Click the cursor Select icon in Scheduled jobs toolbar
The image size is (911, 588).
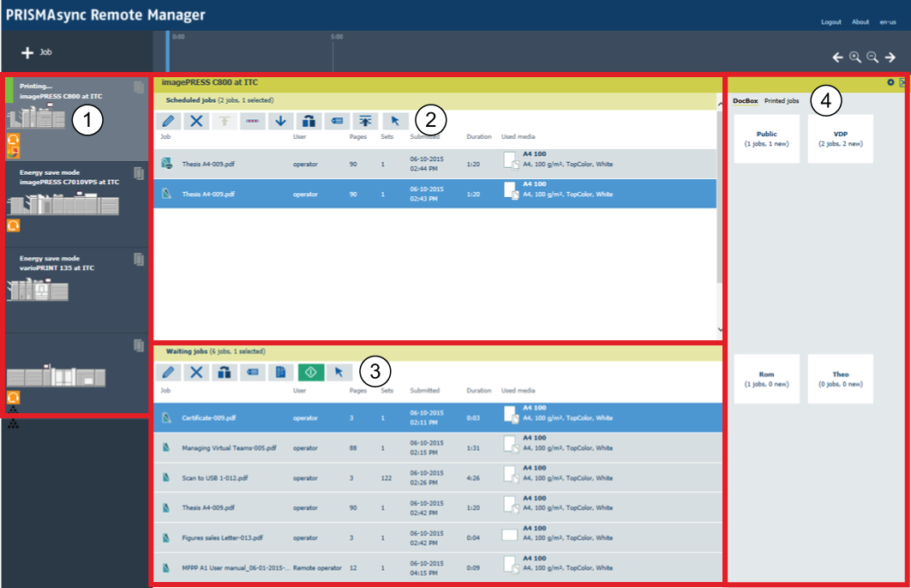(x=395, y=121)
